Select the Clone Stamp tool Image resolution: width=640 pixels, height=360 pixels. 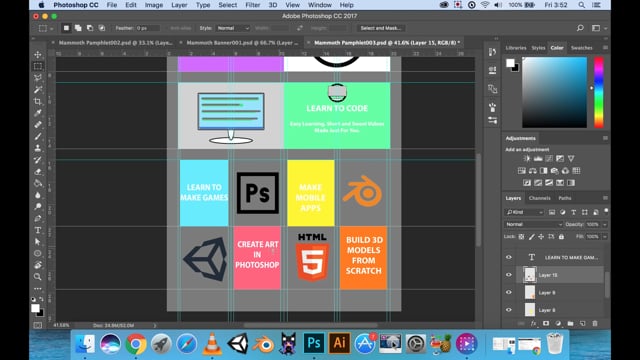tap(38, 148)
